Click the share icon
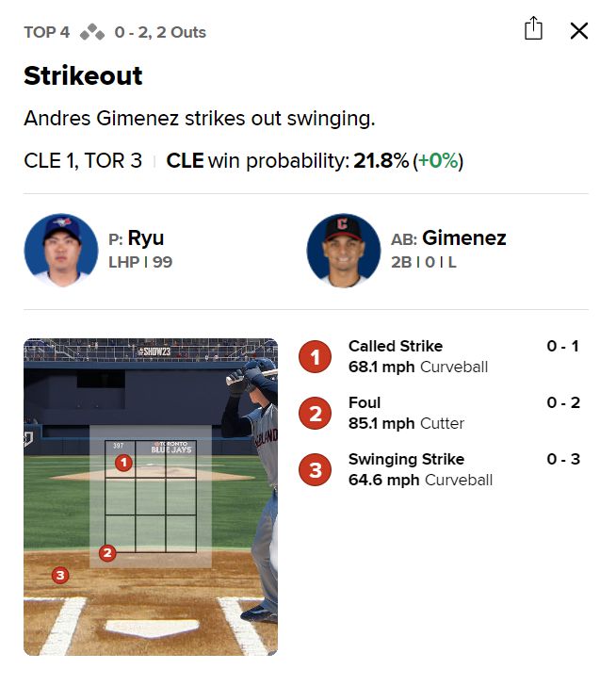 (x=533, y=29)
